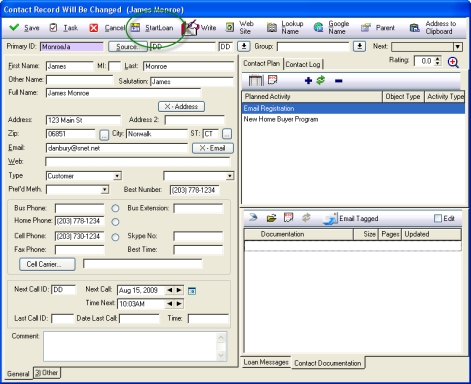This screenshot has height=384, width=471.
Task: Refresh contact plan with green arrows
Action: pos(321,80)
